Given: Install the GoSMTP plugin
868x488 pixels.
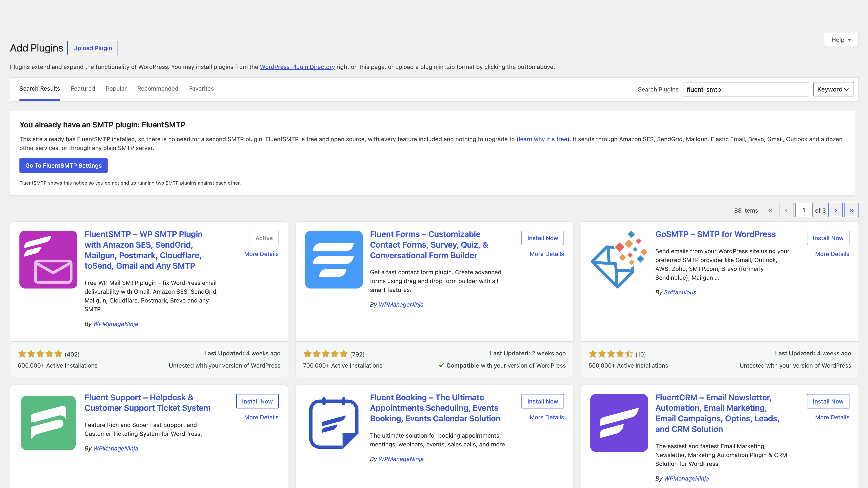Looking at the screenshot, I should click(x=828, y=238).
